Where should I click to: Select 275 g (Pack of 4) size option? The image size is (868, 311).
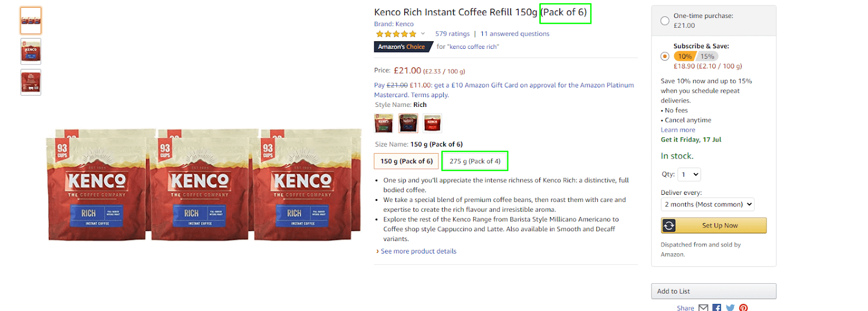coord(475,161)
